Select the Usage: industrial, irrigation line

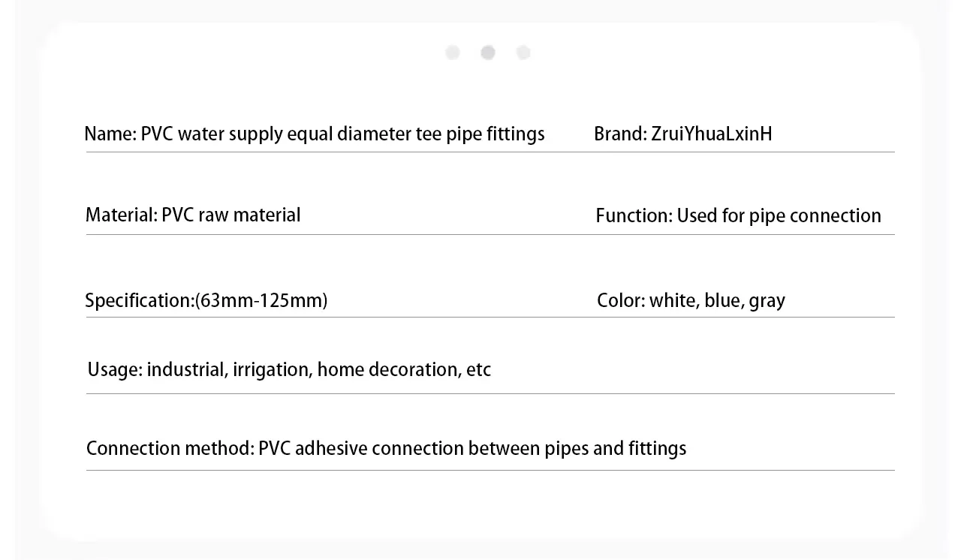tap(289, 370)
